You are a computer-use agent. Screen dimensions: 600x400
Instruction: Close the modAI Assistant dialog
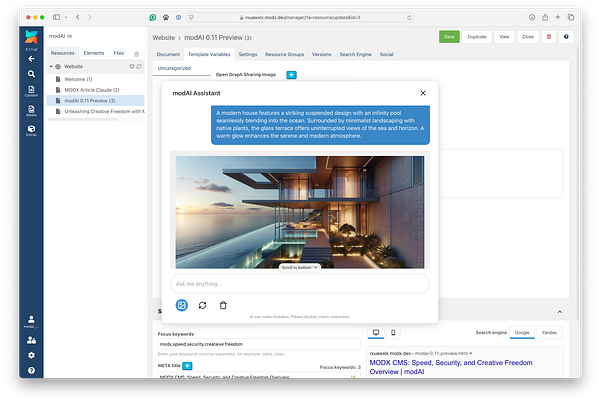tap(423, 93)
